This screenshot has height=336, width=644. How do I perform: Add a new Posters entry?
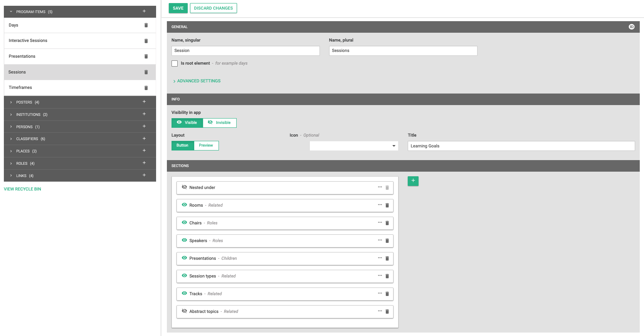point(144,102)
